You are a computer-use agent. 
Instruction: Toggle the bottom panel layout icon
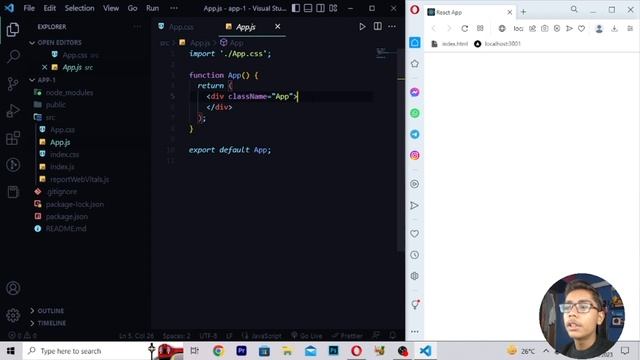(x=308, y=8)
